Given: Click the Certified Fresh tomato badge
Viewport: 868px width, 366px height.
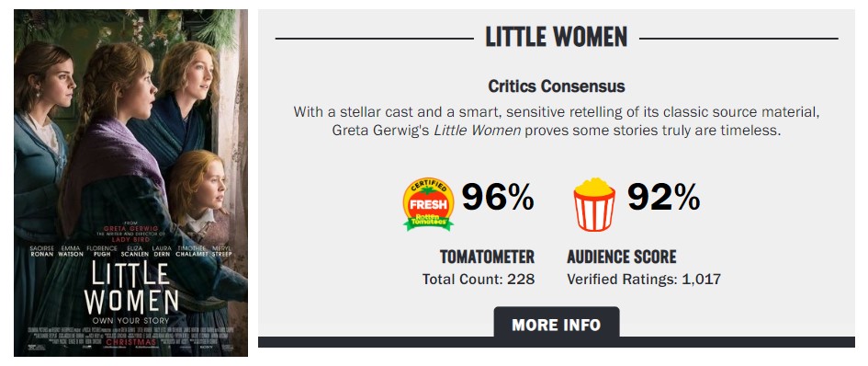Looking at the screenshot, I should pyautogui.click(x=428, y=204).
